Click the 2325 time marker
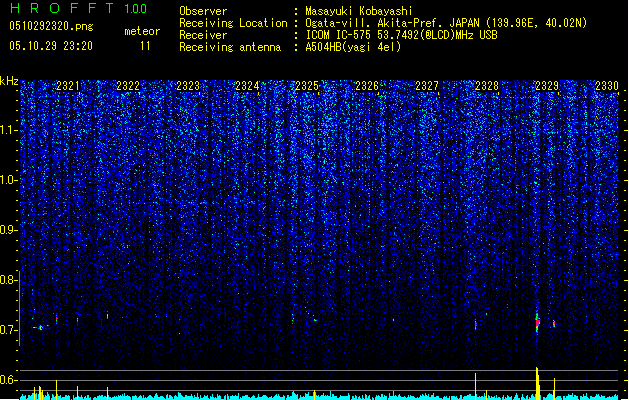629x400 pixels. click(x=307, y=86)
